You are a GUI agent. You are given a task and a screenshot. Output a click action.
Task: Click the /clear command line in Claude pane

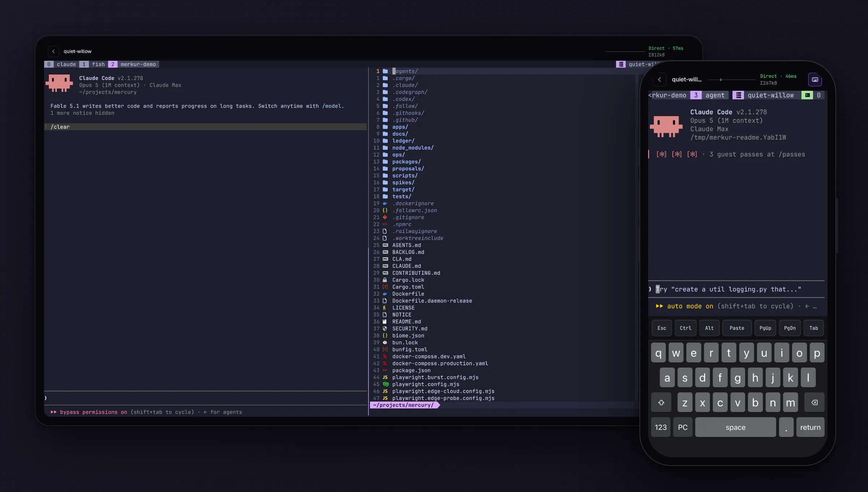[x=205, y=127]
